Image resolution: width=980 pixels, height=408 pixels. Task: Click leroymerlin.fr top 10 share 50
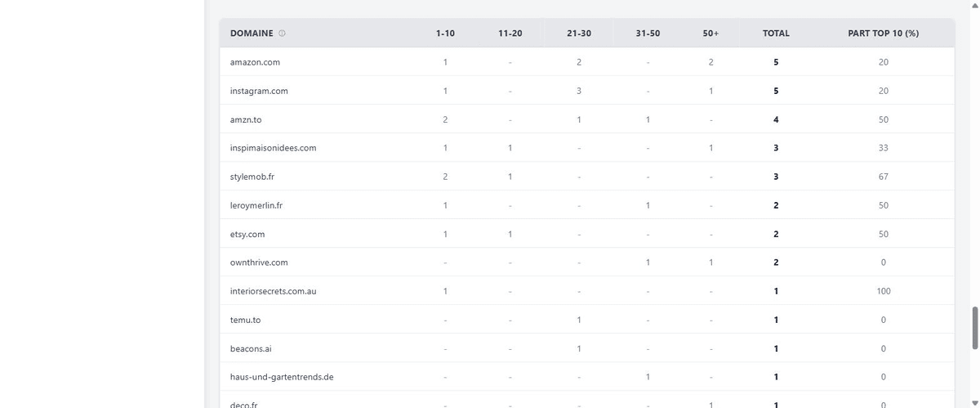coord(884,205)
